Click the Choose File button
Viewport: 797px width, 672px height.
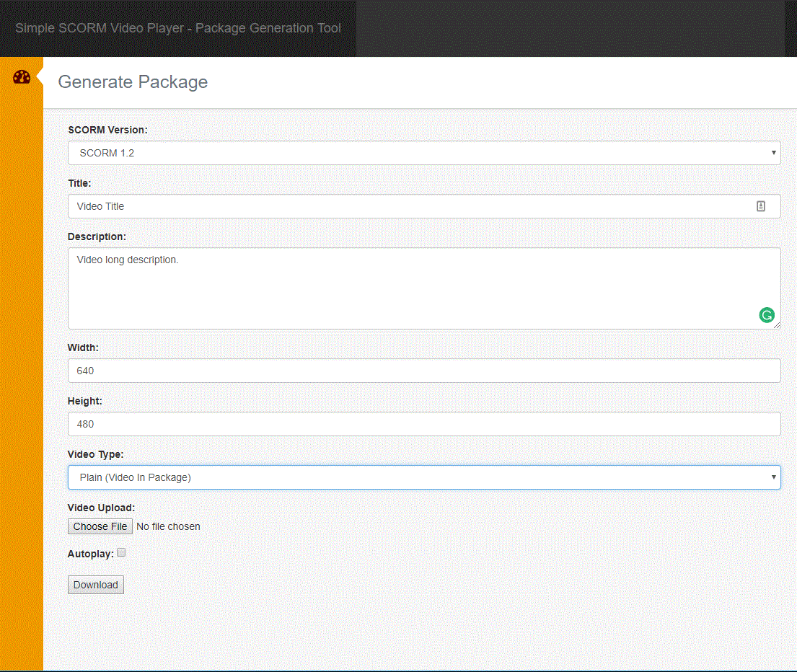[100, 526]
